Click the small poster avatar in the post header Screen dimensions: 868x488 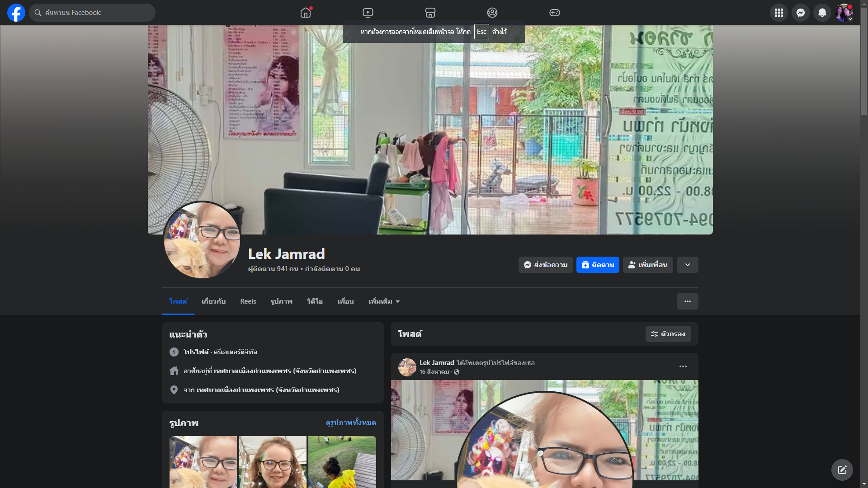point(407,367)
